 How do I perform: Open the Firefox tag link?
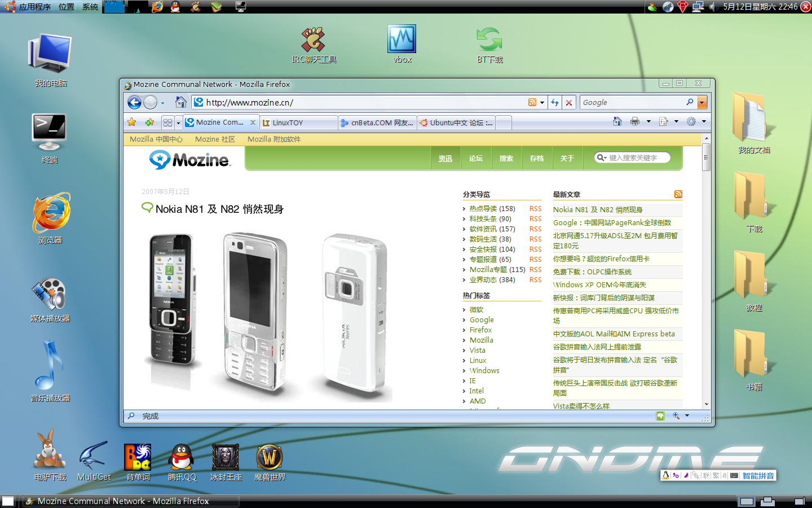click(x=480, y=330)
